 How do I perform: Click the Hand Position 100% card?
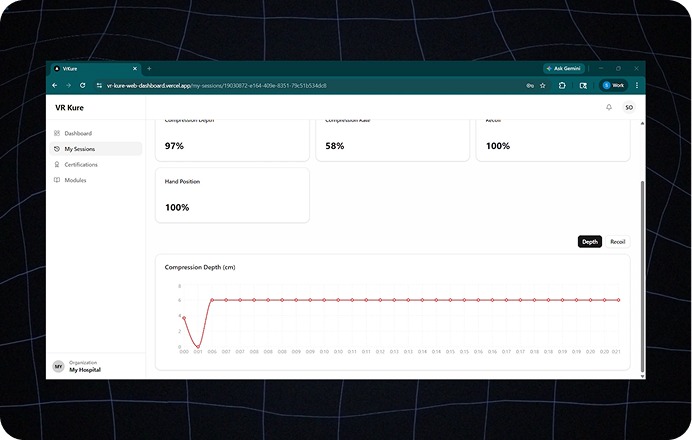click(x=232, y=195)
